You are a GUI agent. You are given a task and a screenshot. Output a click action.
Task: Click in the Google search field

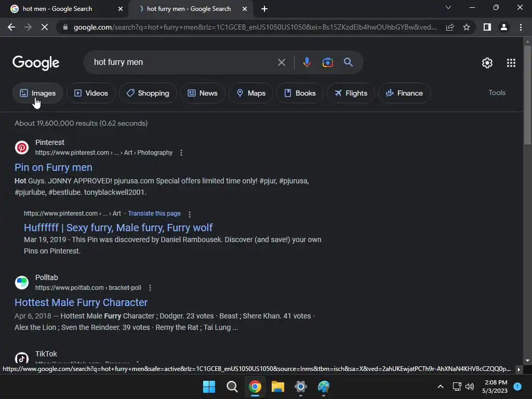(x=183, y=62)
